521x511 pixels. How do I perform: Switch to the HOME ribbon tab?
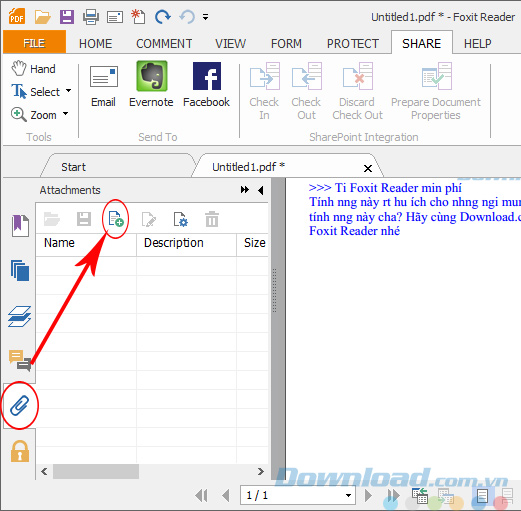pyautogui.click(x=95, y=43)
